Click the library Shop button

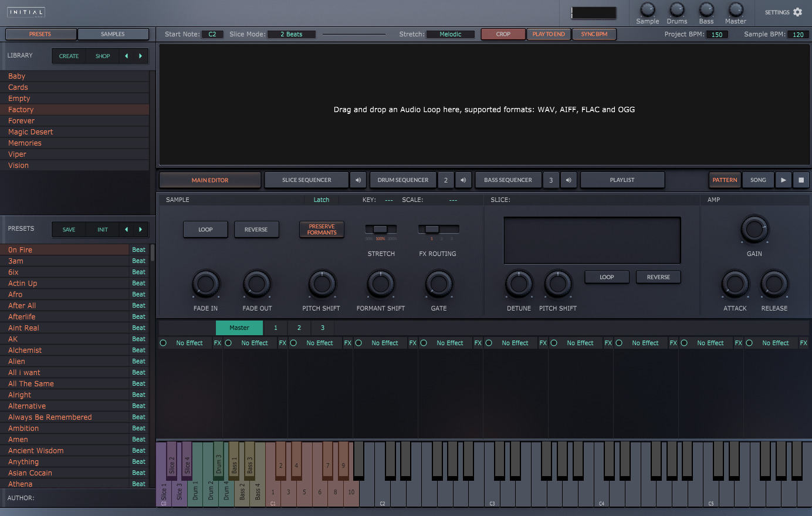(103, 56)
